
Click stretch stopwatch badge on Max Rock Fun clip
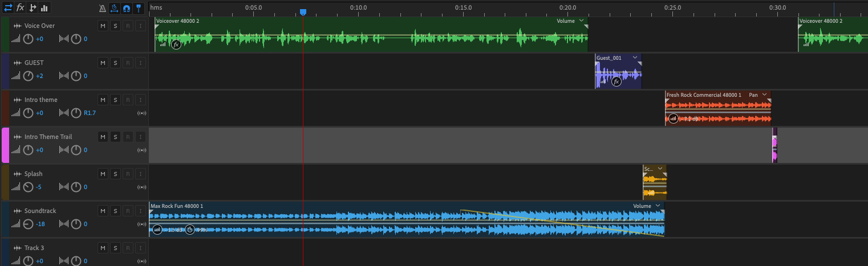coord(190,230)
